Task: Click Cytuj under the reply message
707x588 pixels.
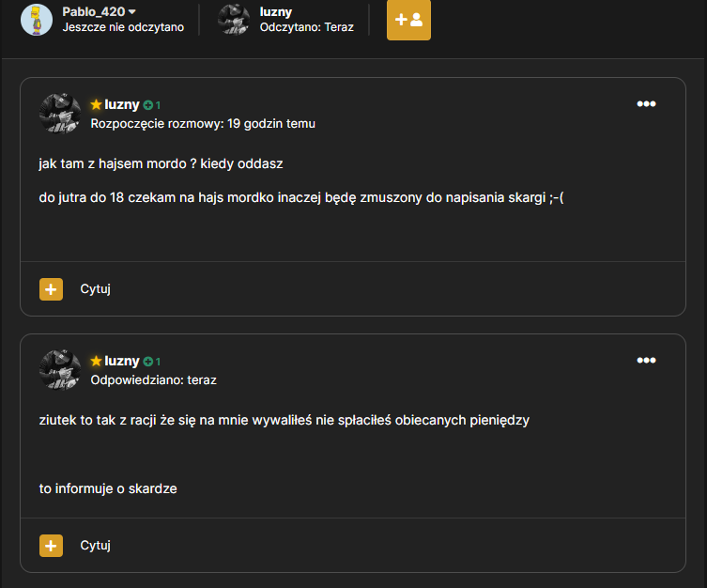Action: click(x=95, y=546)
